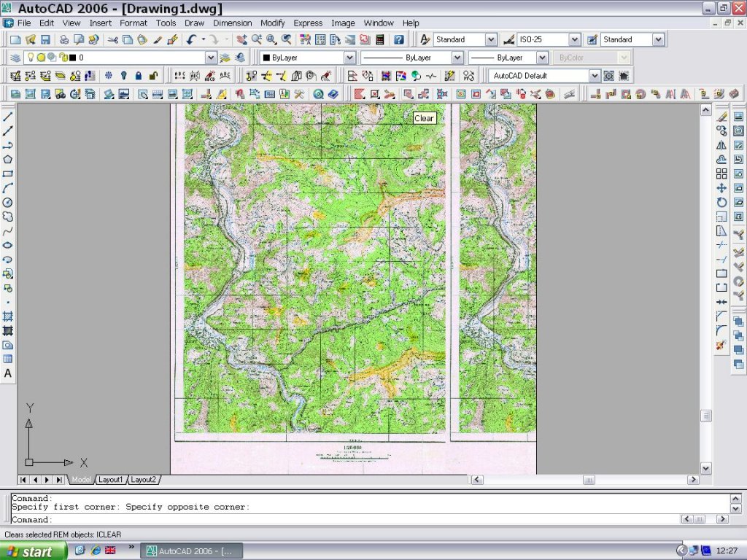Toggle layer freeze sun icon in layer box

[x=42, y=58]
